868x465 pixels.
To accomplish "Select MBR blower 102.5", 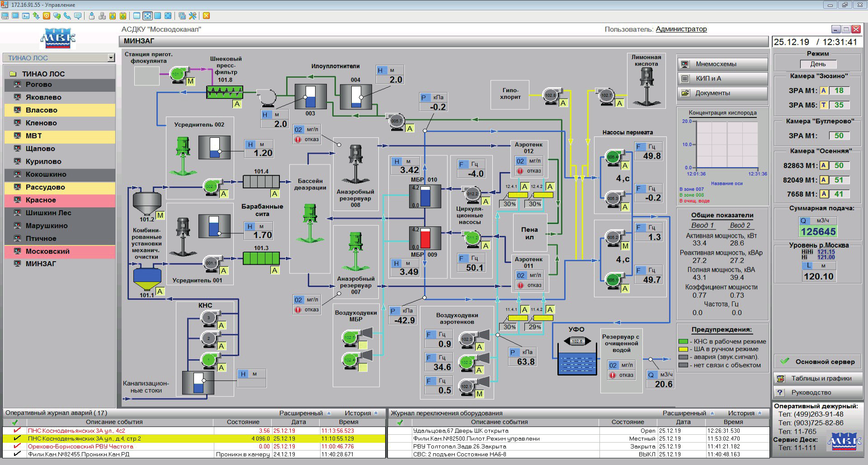I will (x=353, y=338).
